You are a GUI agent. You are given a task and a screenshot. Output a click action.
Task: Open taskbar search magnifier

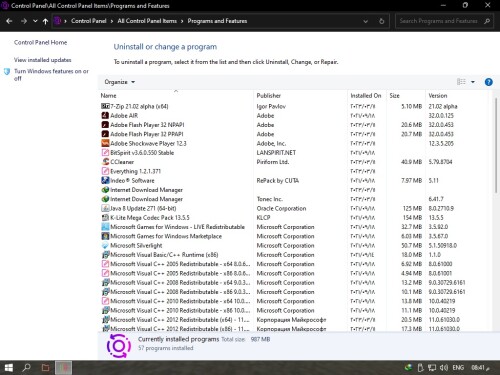(x=26, y=367)
